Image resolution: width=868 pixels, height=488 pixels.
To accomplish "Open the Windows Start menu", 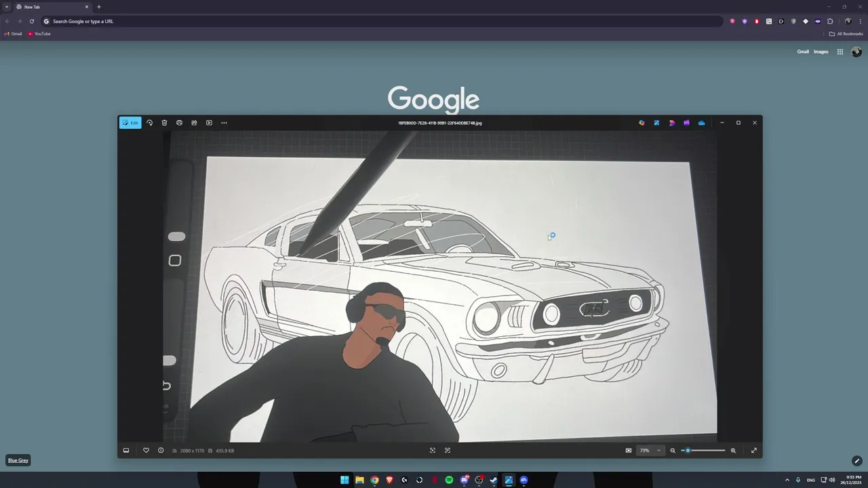I will coord(344,480).
